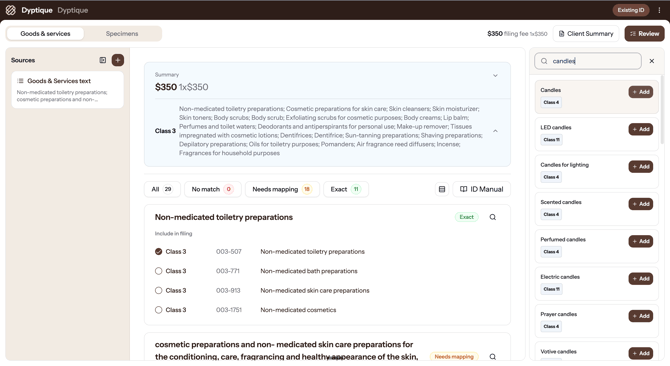Collapse the Class 3 description chevron

(x=495, y=131)
